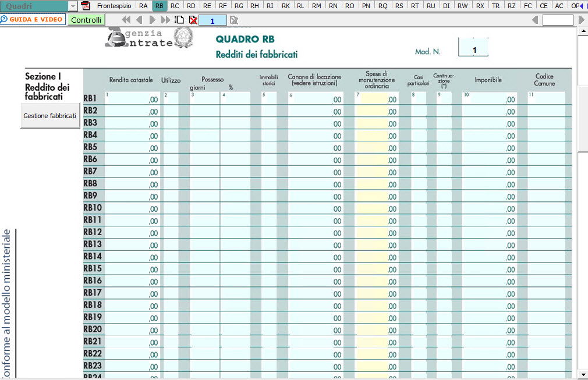Add a new module page

pos(180,20)
